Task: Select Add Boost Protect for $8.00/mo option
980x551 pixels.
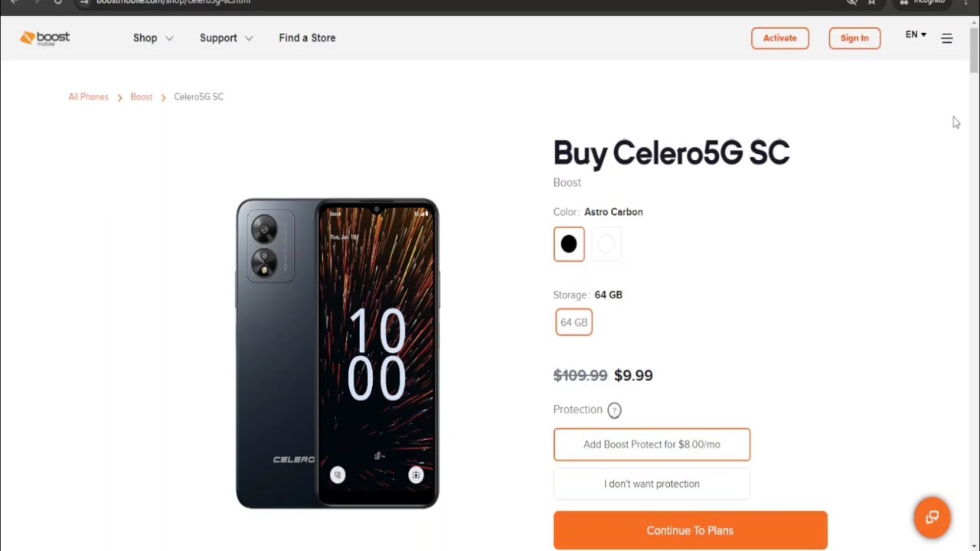Action: point(652,445)
